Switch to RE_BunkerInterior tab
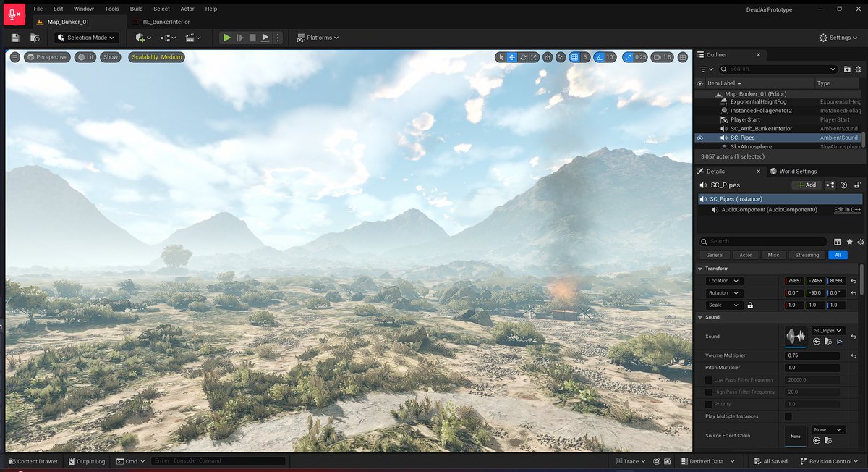 tap(166, 22)
